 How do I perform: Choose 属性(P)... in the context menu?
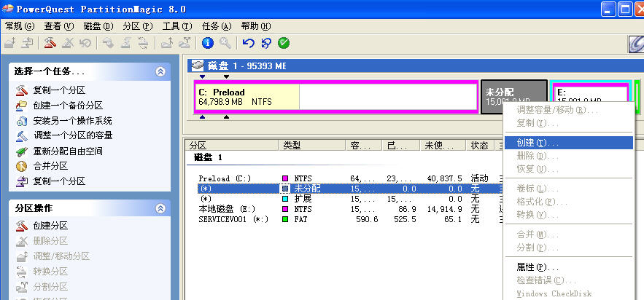click(x=568, y=267)
